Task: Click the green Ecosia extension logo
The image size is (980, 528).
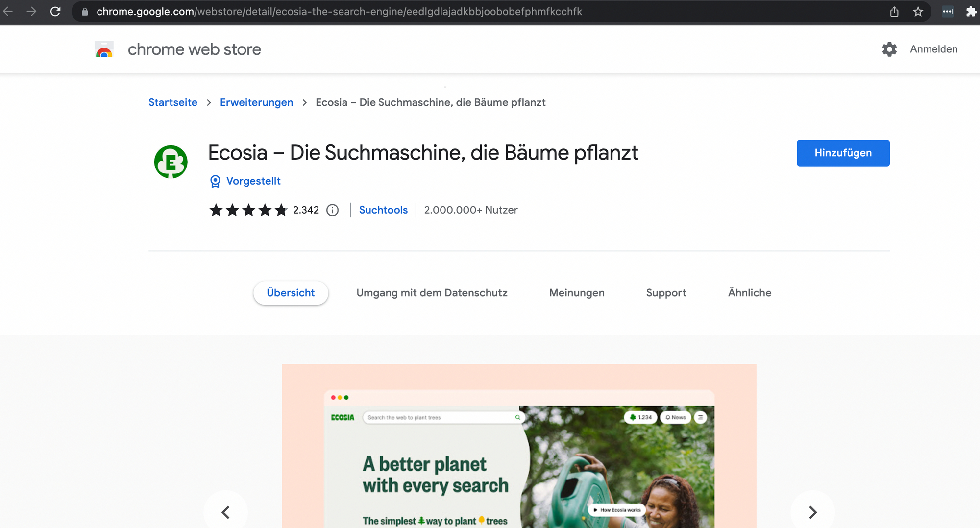Action: (171, 162)
